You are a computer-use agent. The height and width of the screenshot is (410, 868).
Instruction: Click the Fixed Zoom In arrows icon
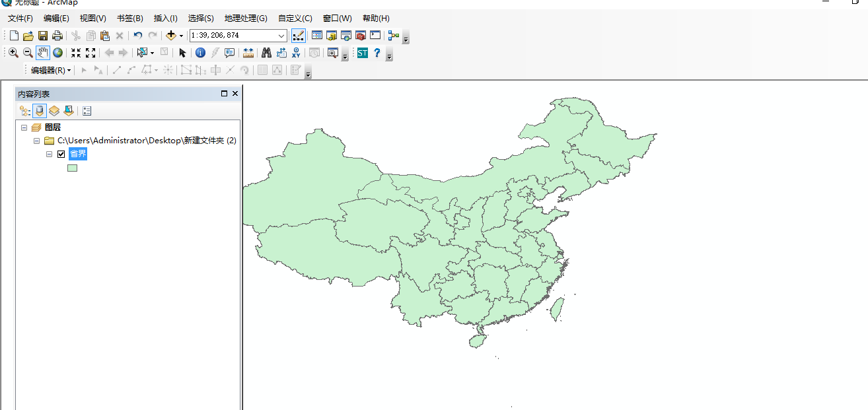coord(76,53)
